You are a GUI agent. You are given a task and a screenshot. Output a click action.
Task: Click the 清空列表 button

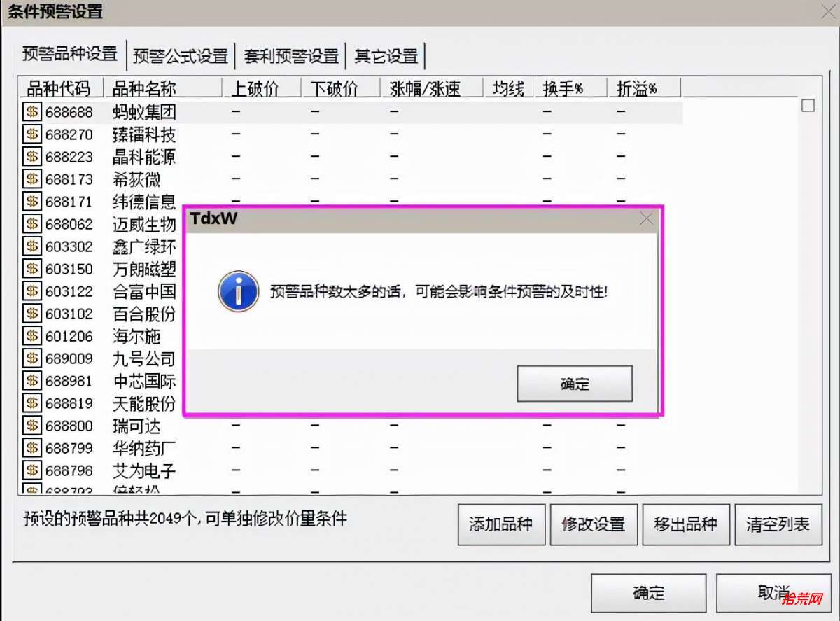(x=778, y=524)
